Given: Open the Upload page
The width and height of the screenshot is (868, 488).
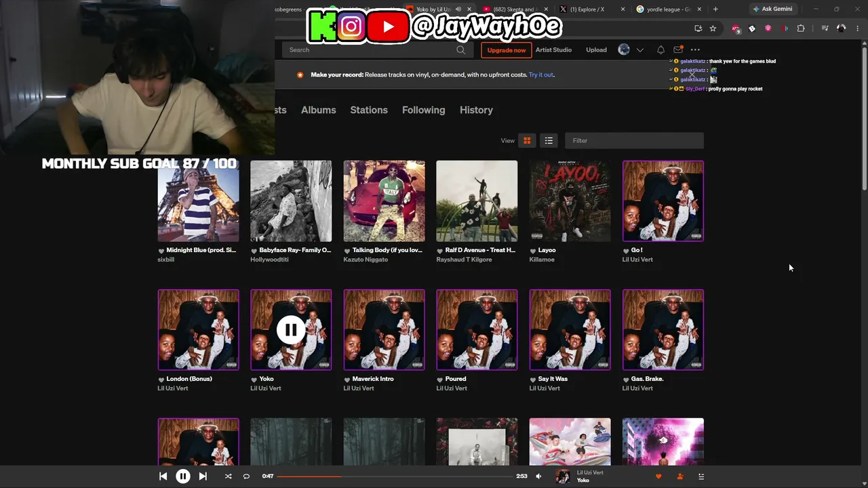Looking at the screenshot, I should click(x=597, y=50).
